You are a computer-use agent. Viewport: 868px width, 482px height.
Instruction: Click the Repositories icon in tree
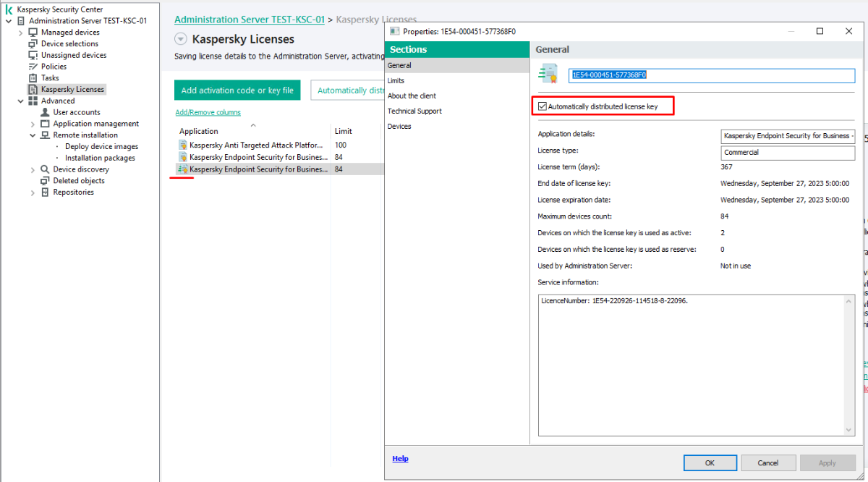[46, 193]
